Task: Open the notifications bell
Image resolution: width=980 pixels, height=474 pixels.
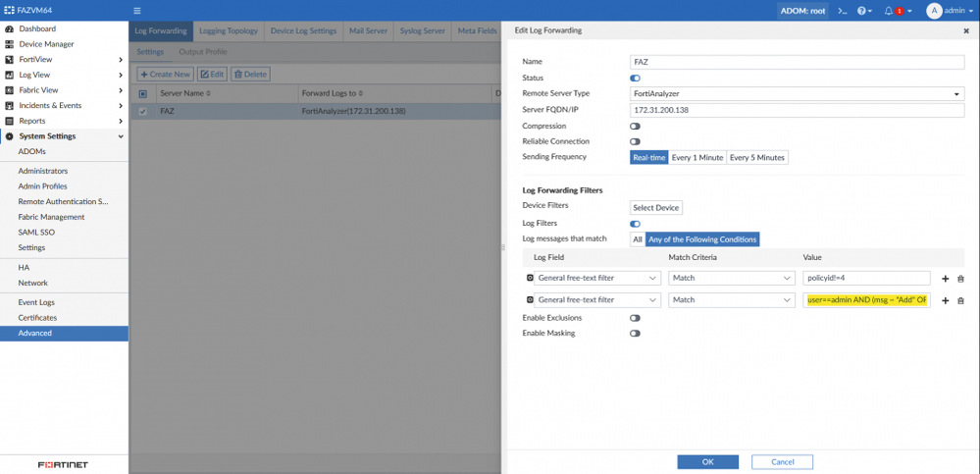Action: [889, 11]
